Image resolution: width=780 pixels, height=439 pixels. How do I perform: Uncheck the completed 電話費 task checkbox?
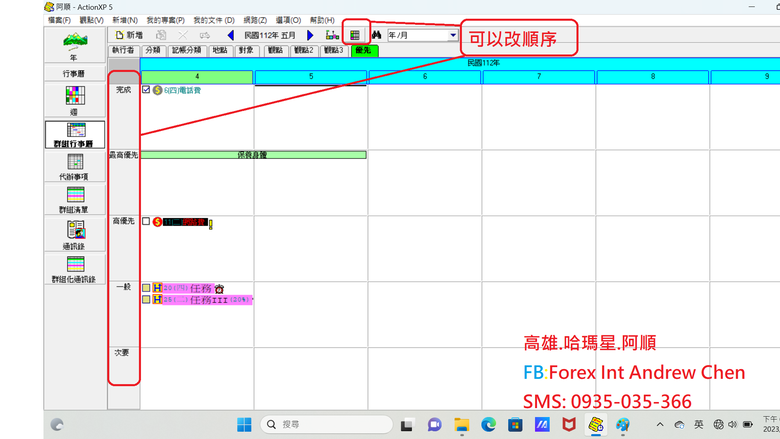point(146,90)
